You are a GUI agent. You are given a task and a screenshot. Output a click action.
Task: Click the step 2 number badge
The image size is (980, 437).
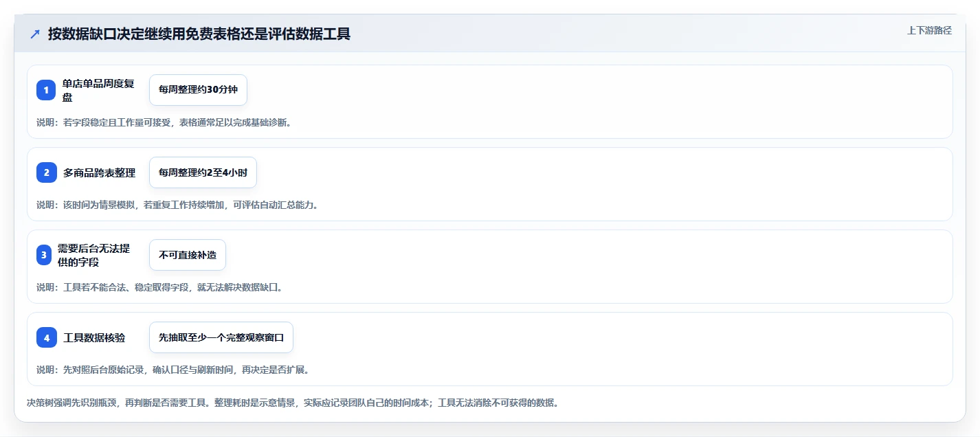(x=47, y=172)
